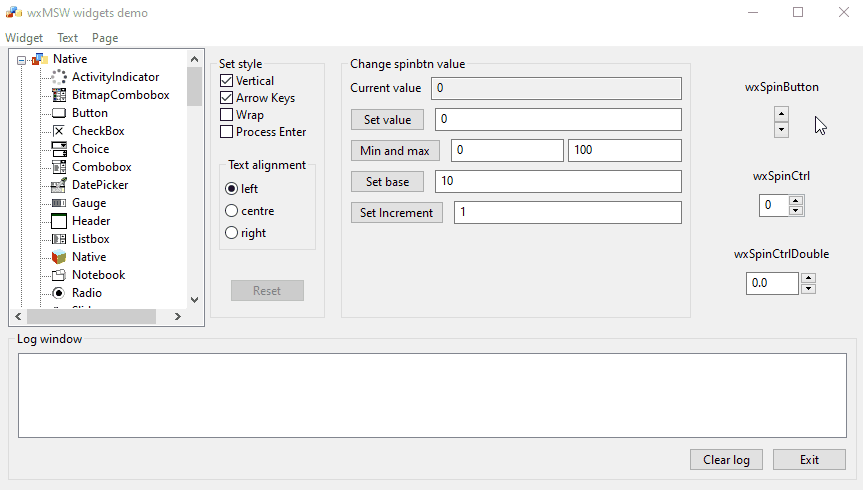Collapse the root Native tree node

point(21,59)
